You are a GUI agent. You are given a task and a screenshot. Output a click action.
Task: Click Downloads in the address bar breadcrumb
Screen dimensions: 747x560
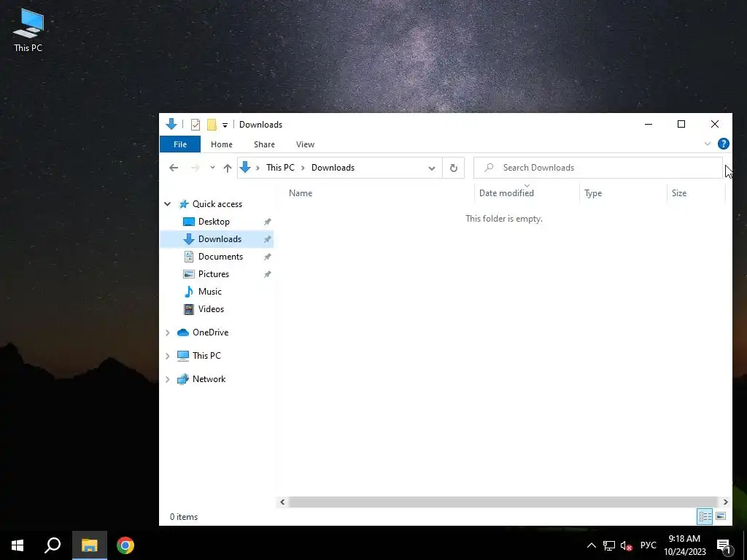333,168
